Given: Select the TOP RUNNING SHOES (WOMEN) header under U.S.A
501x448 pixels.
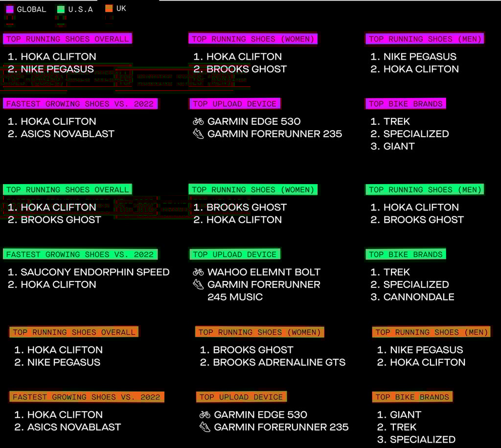Looking at the screenshot, I should coord(253,189).
